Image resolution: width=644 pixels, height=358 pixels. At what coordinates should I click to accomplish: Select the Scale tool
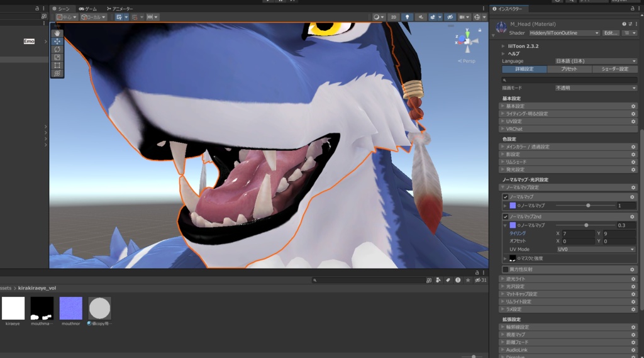57,57
